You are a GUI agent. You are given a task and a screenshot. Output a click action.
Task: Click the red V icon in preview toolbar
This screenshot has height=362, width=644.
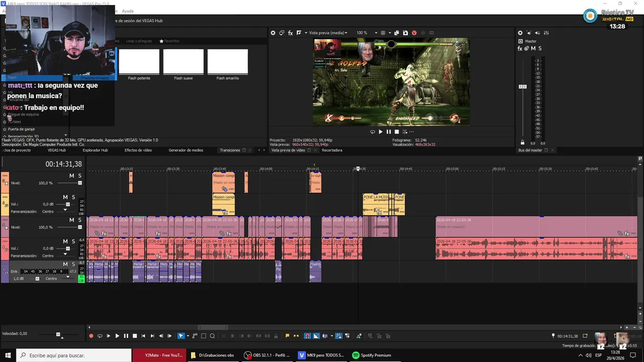[x=414, y=33]
